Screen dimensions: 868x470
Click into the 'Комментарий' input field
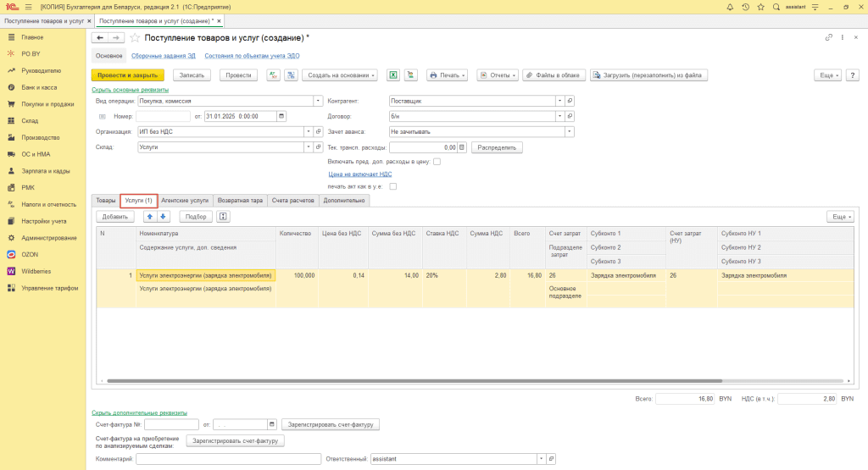pos(227,459)
